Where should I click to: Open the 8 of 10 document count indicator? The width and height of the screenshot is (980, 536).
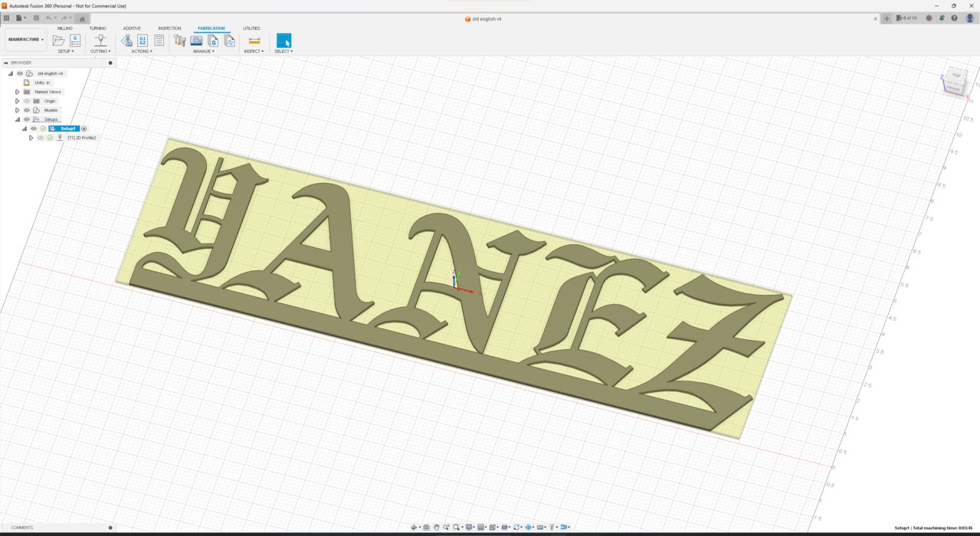[906, 18]
